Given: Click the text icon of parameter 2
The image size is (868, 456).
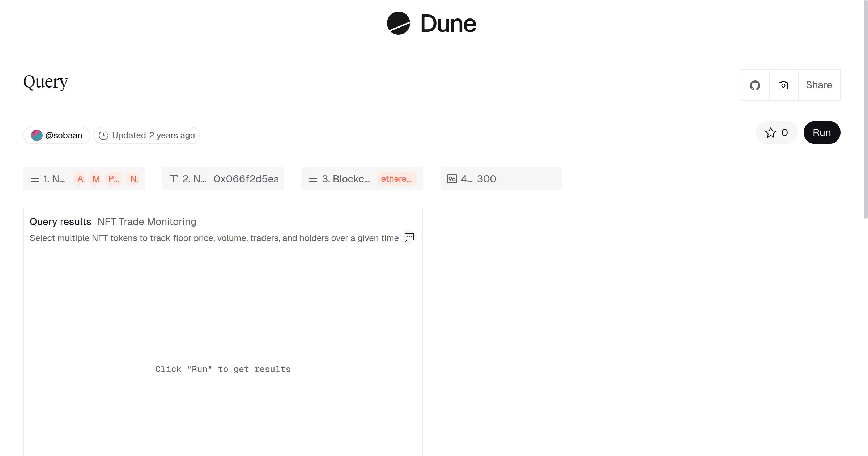Looking at the screenshot, I should pos(173,179).
